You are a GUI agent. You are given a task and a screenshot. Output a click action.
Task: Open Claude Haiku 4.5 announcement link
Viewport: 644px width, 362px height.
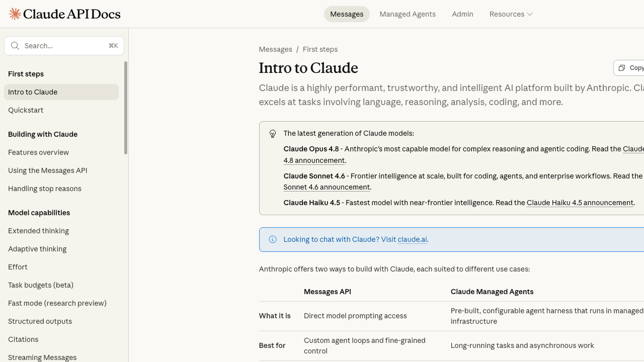pyautogui.click(x=580, y=203)
